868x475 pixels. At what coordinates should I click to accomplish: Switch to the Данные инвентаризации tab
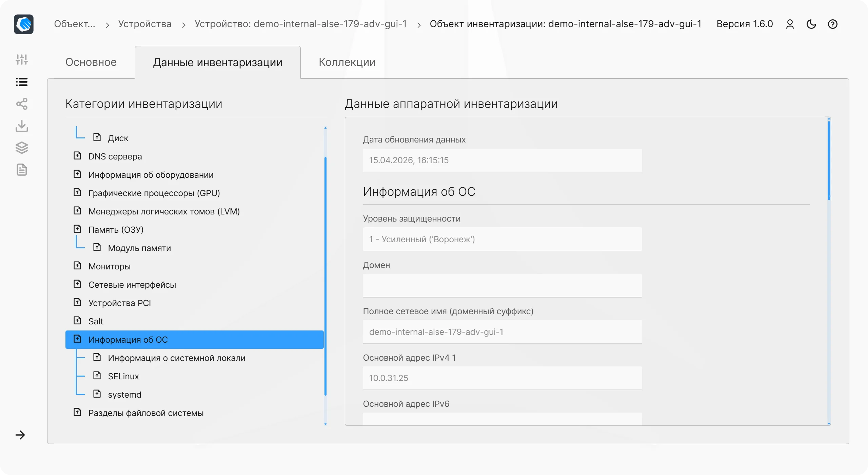point(218,62)
